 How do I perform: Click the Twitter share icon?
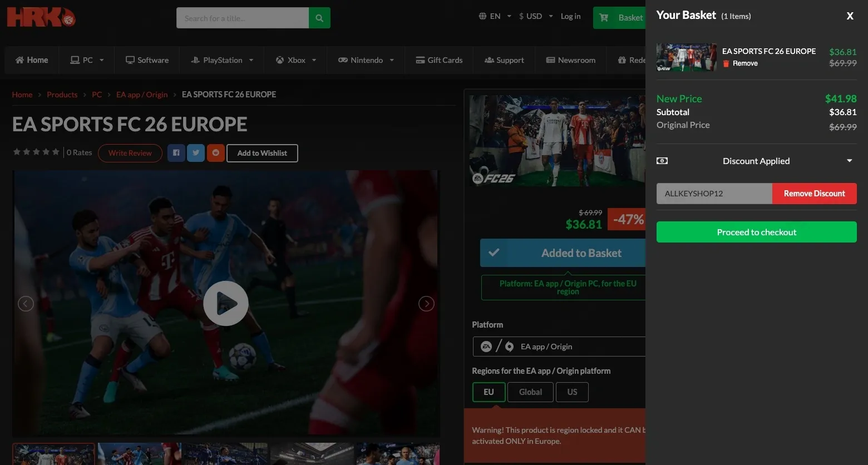[x=196, y=153]
